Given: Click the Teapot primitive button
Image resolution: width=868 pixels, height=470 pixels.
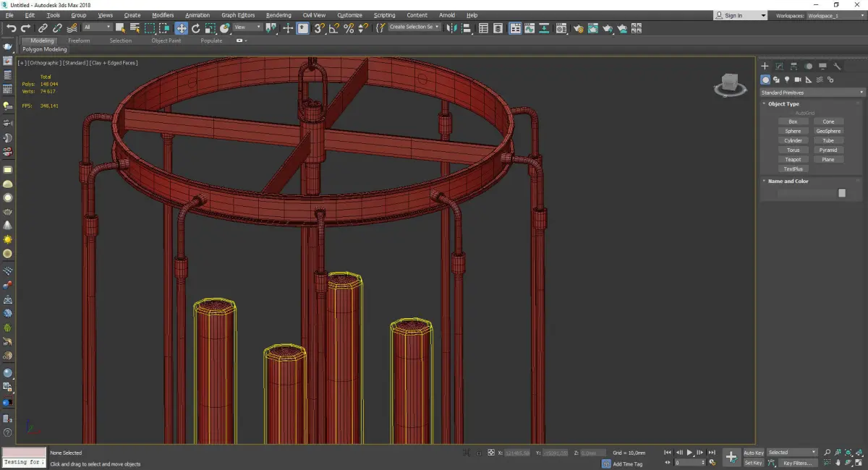Looking at the screenshot, I should pos(793,159).
